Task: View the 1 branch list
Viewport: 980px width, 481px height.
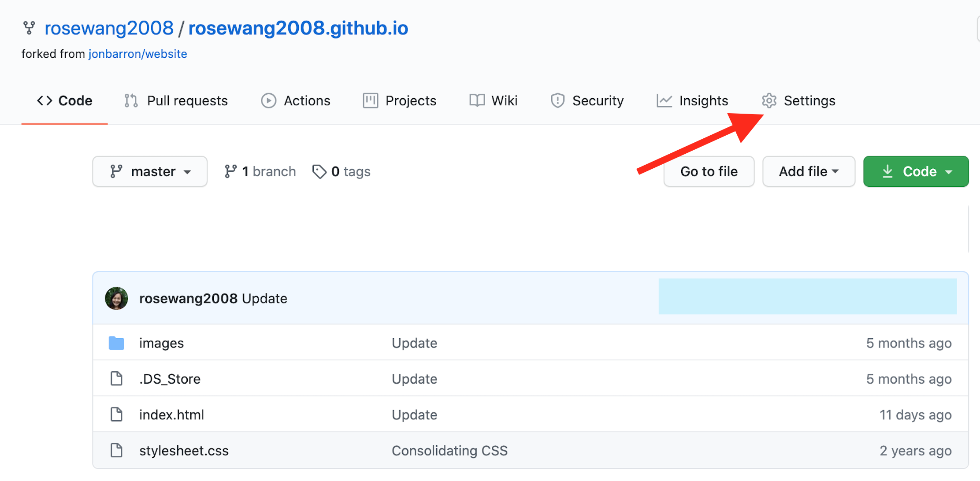Action: (260, 171)
